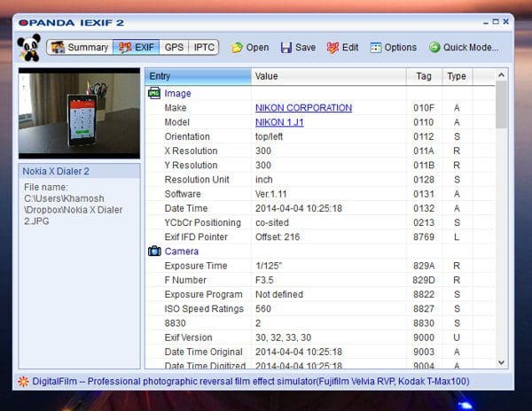
Task: Sort by the Value column header
Action: (328, 76)
